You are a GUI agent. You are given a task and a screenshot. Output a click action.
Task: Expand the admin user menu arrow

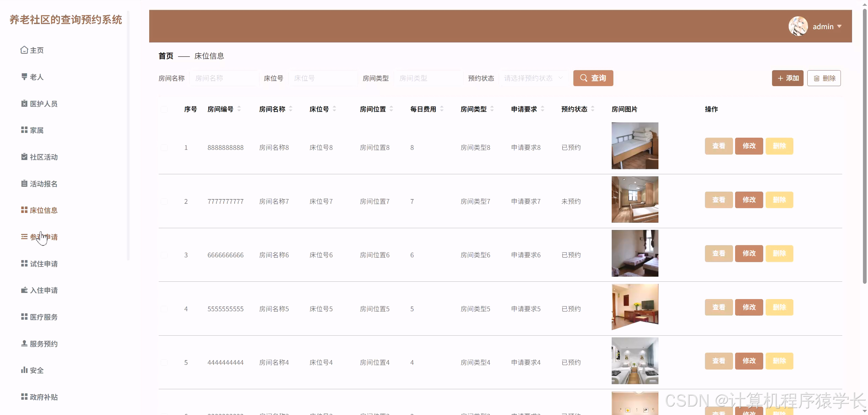click(840, 26)
